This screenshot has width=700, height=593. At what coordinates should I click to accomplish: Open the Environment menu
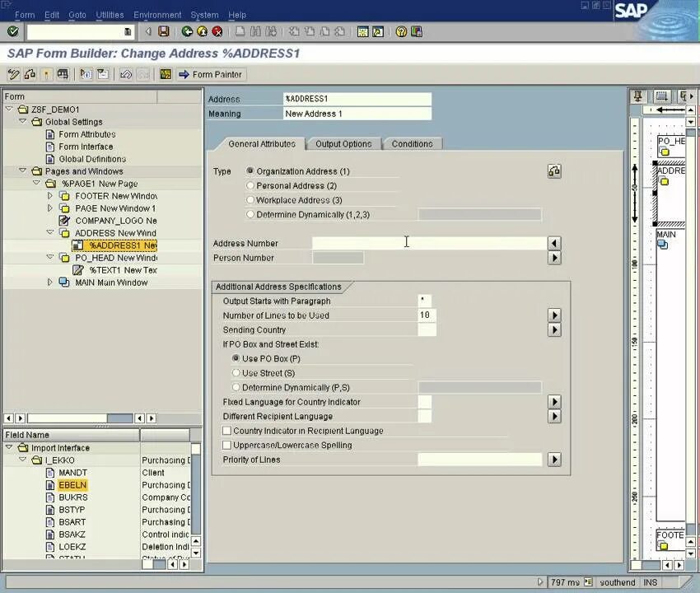pos(157,15)
